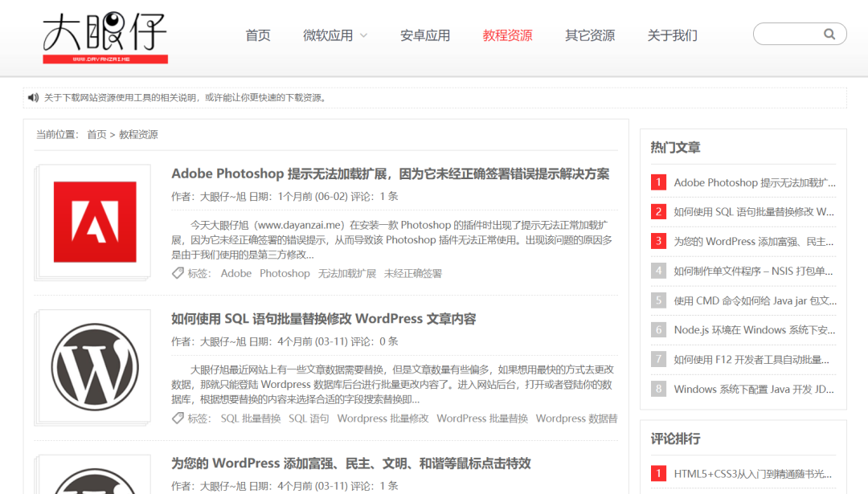
Task: Click the tag icon under Photoshop article
Action: 177,273
